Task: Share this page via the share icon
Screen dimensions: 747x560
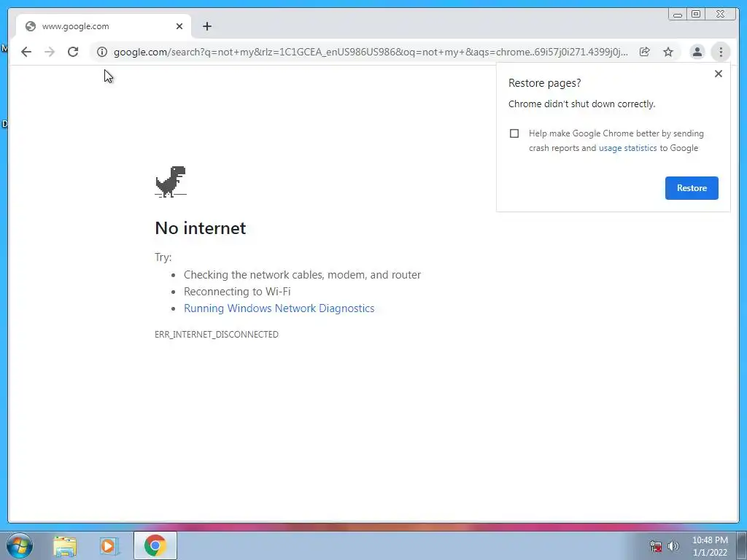Action: coord(645,52)
